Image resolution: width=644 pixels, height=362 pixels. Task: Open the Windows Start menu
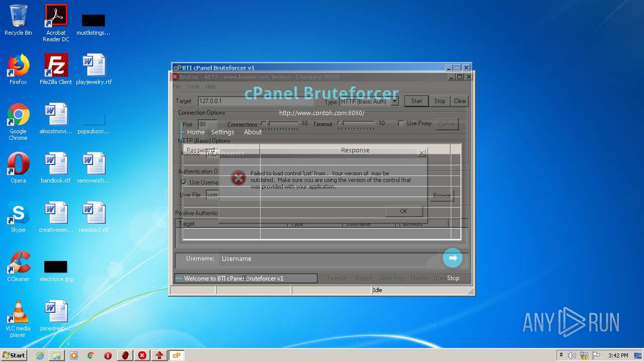(14, 355)
